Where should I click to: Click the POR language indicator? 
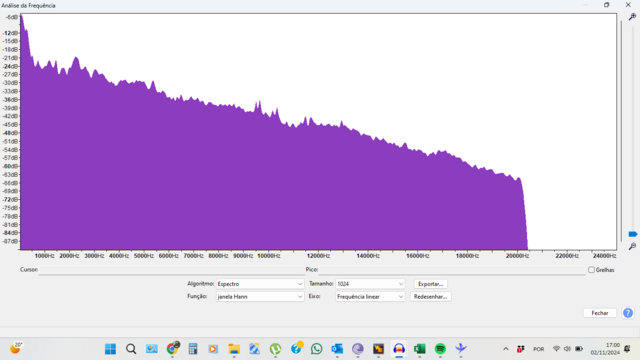538,349
